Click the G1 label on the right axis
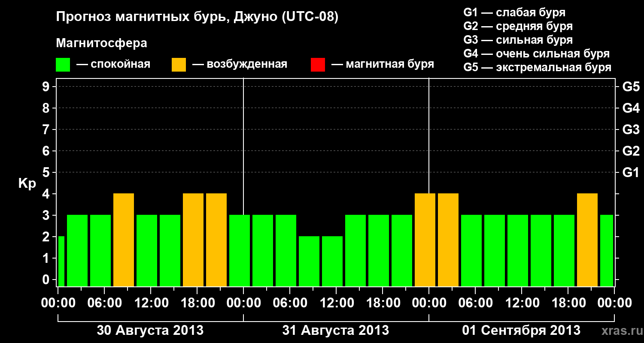 (x=631, y=173)
